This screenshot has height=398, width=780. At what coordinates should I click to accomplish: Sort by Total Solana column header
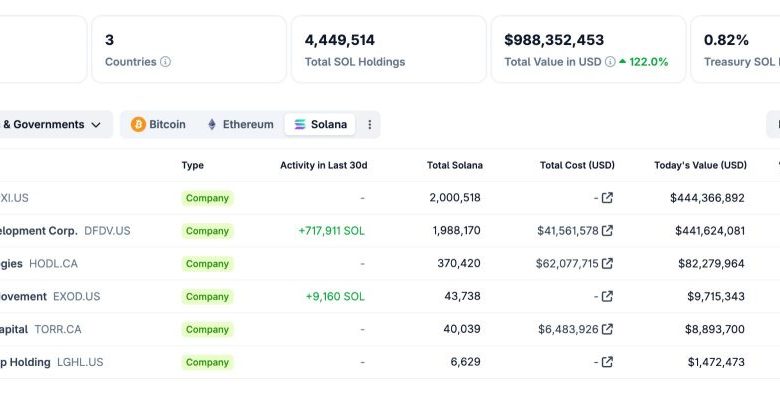455,166
